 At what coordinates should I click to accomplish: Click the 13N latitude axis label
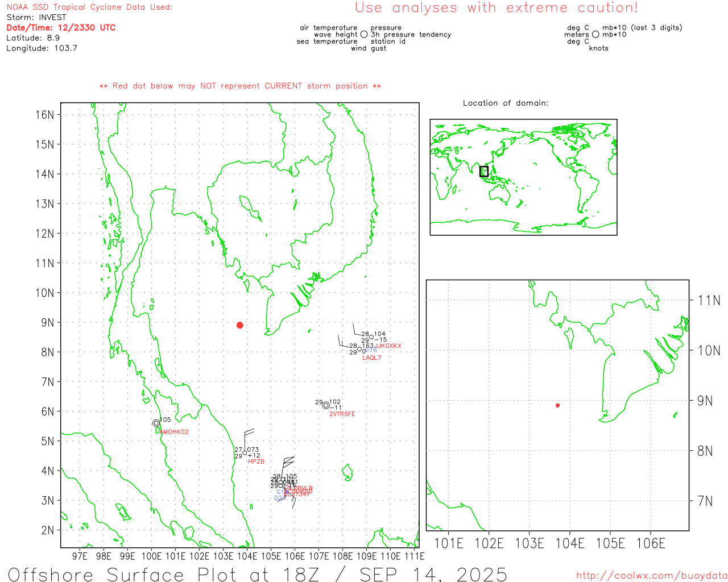[44, 203]
